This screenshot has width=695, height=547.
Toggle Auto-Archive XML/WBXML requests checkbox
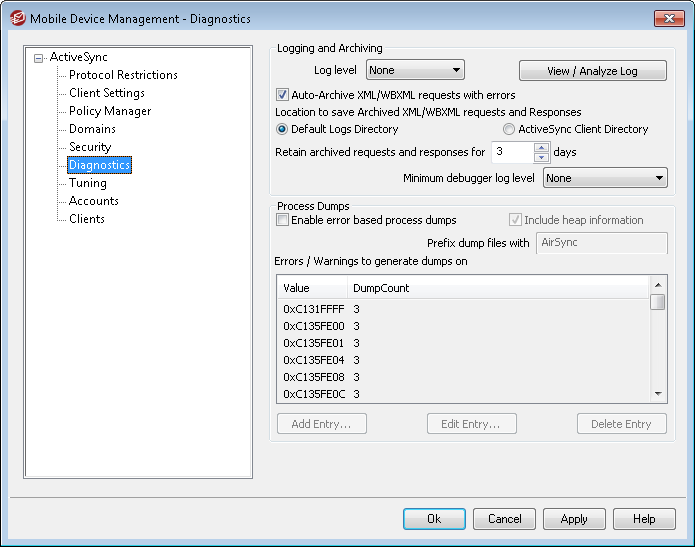(283, 95)
